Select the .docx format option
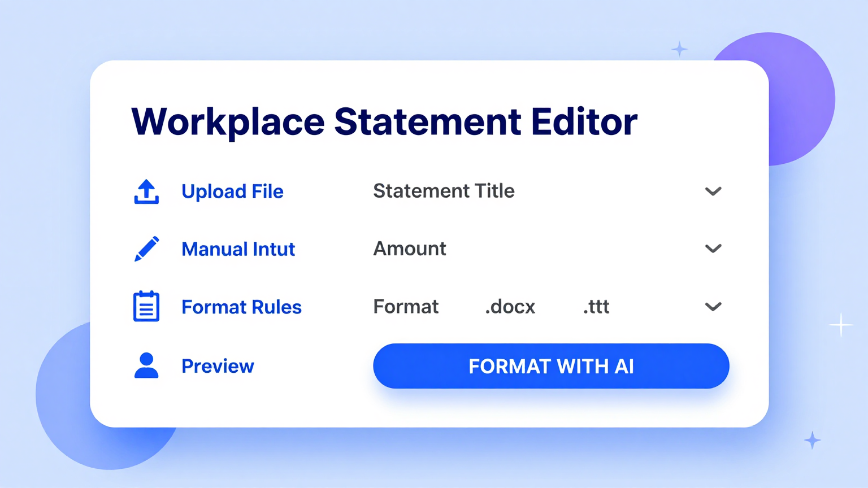This screenshot has width=868, height=488. 510,307
